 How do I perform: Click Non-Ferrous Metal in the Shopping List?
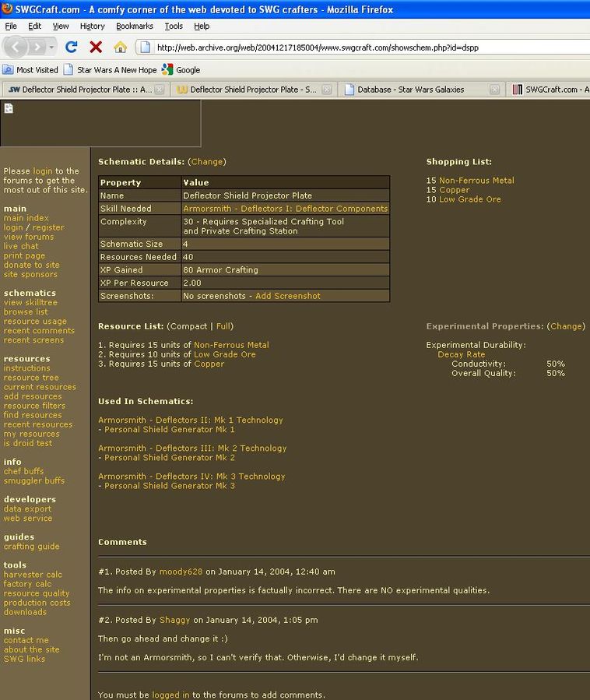[476, 181]
